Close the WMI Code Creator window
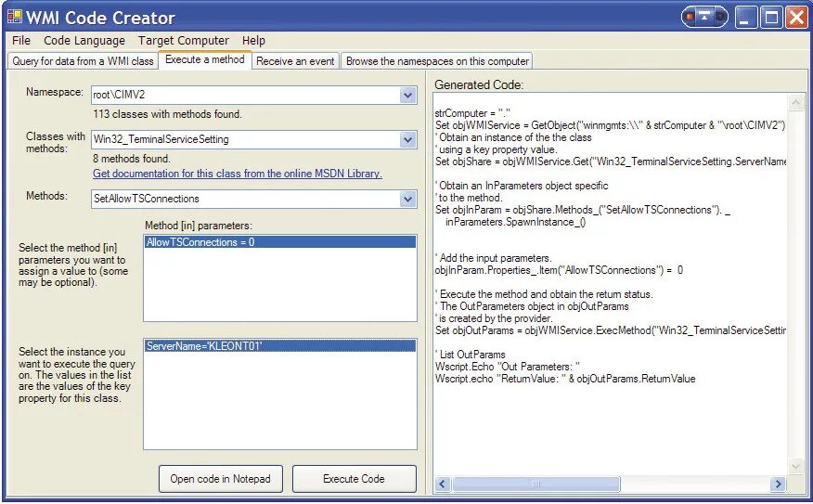This screenshot has width=813, height=504. [x=796, y=18]
